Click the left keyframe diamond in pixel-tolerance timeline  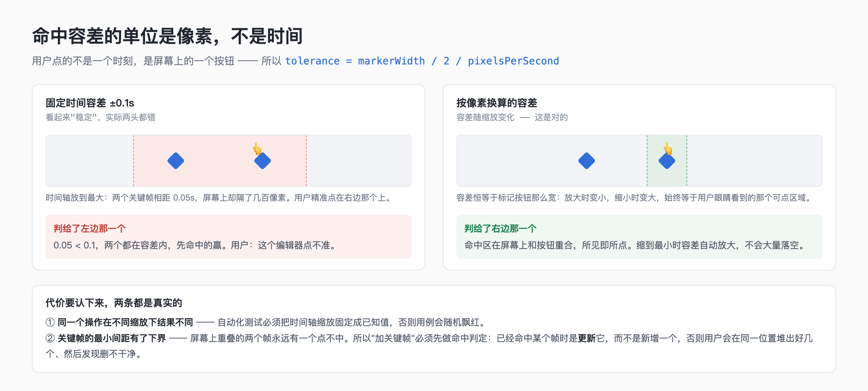point(587,161)
